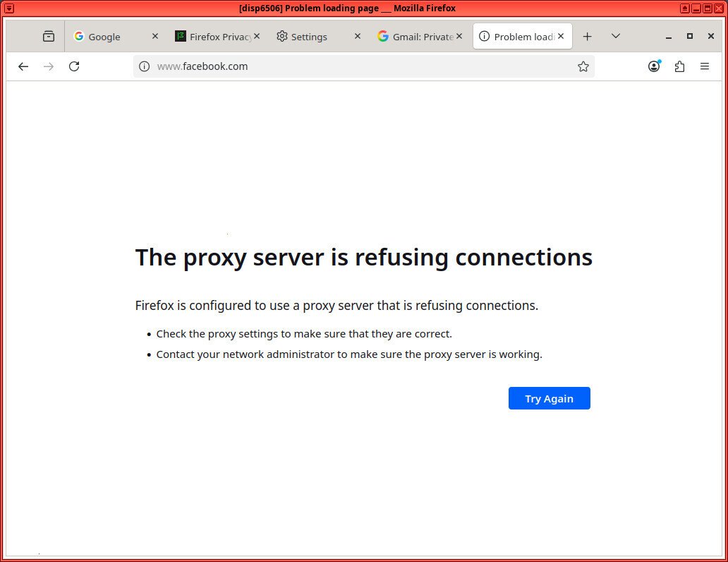Click the forward navigation arrow
Image resolution: width=728 pixels, height=562 pixels.
point(49,66)
